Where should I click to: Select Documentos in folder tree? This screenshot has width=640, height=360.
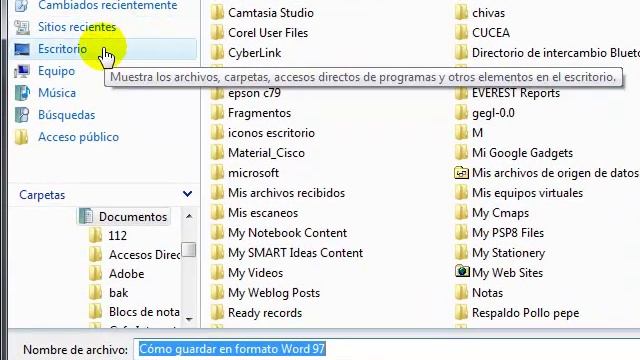(133, 217)
